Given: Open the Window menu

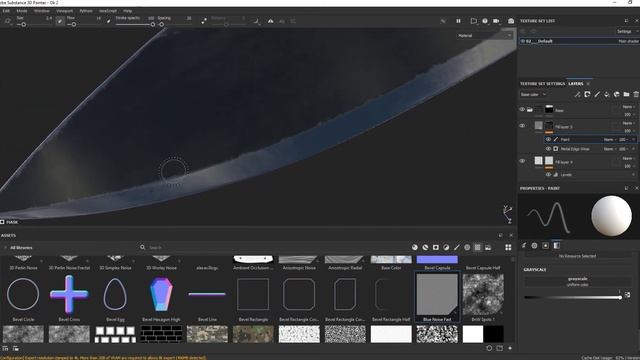Looking at the screenshot, I should coord(41,11).
